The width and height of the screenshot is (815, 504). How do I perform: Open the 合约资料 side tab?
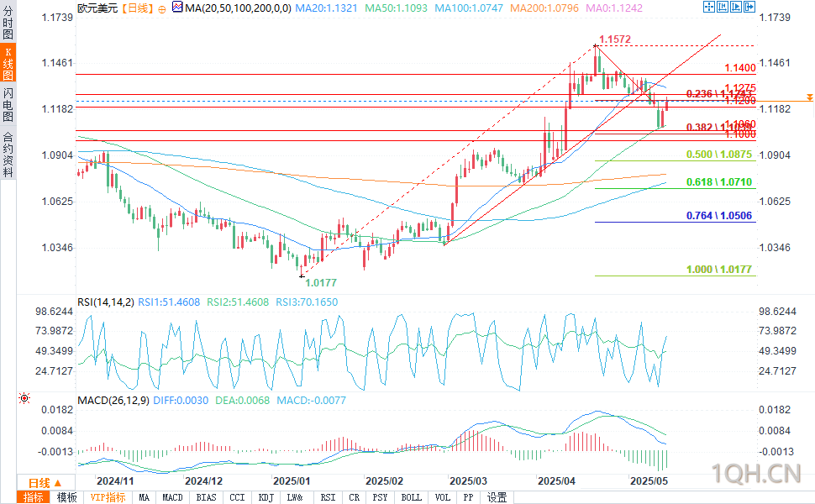click(x=8, y=153)
